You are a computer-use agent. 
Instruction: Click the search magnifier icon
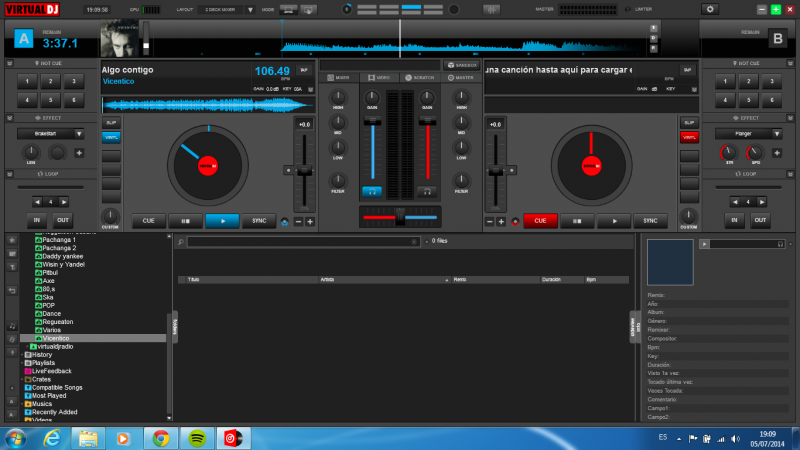pos(181,241)
